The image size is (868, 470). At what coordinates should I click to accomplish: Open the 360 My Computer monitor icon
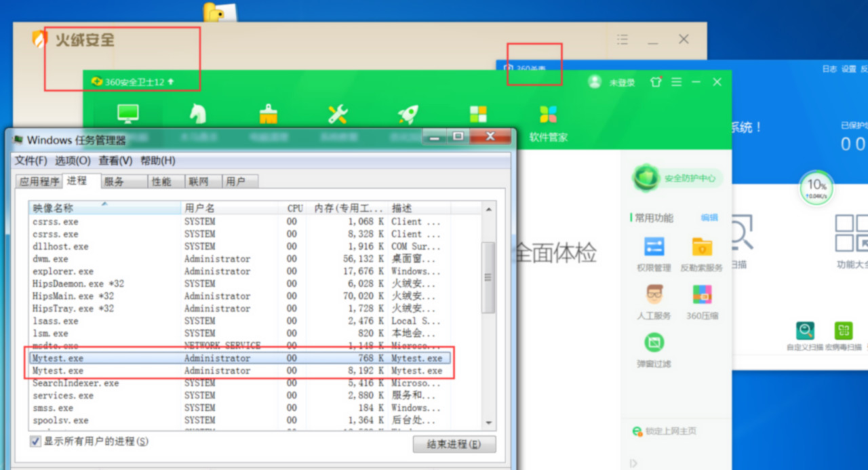point(128,114)
